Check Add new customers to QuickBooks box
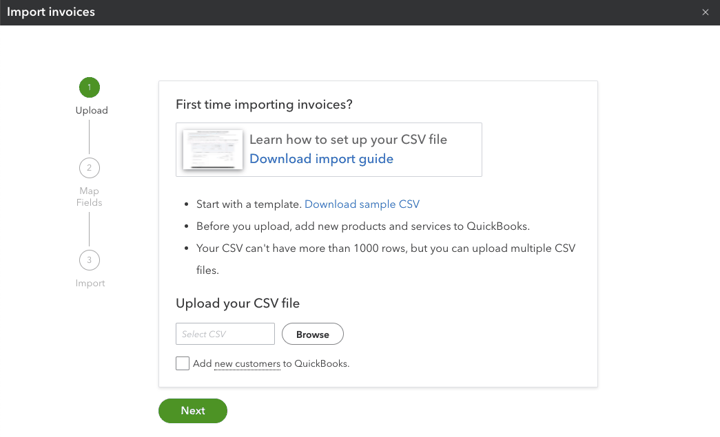The width and height of the screenshot is (720, 437). click(182, 363)
